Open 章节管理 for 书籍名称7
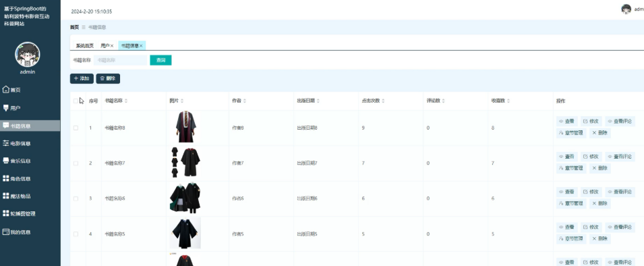The image size is (644, 266). click(x=571, y=168)
